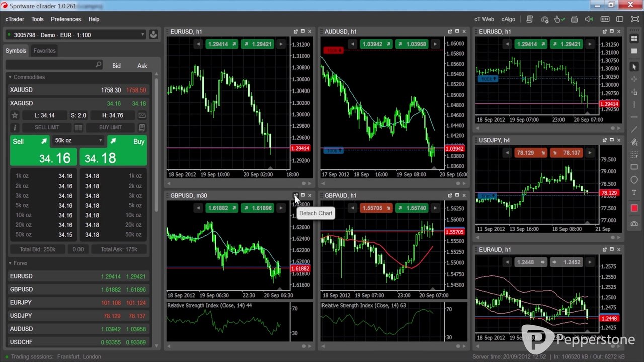Open the Preferences menu
Viewport: 644px width, 362px height.
(x=66, y=19)
